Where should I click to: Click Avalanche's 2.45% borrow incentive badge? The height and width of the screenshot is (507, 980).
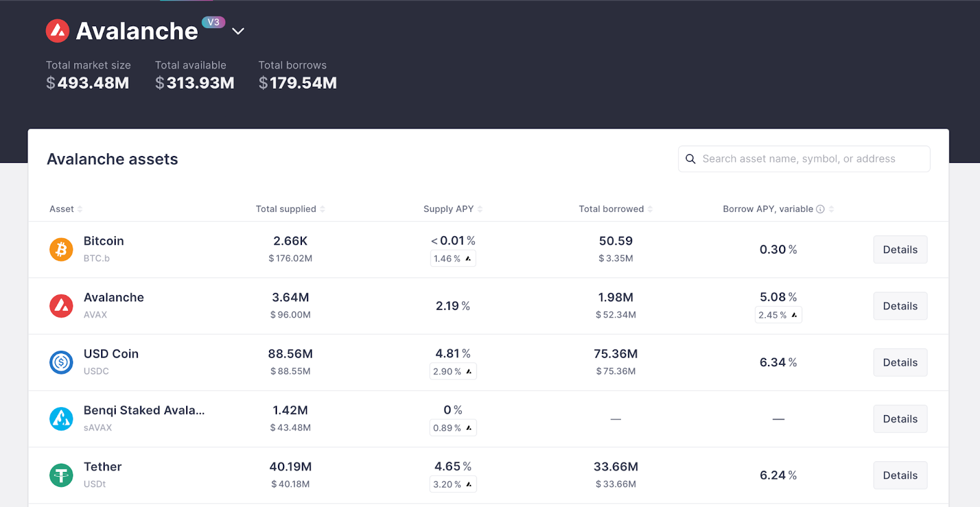(x=778, y=315)
